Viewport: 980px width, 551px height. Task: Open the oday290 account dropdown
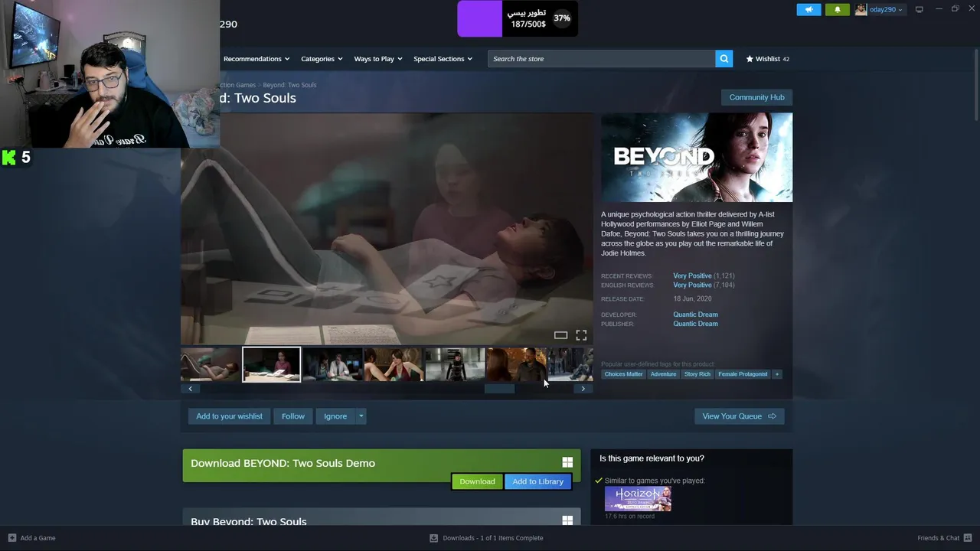coord(886,9)
